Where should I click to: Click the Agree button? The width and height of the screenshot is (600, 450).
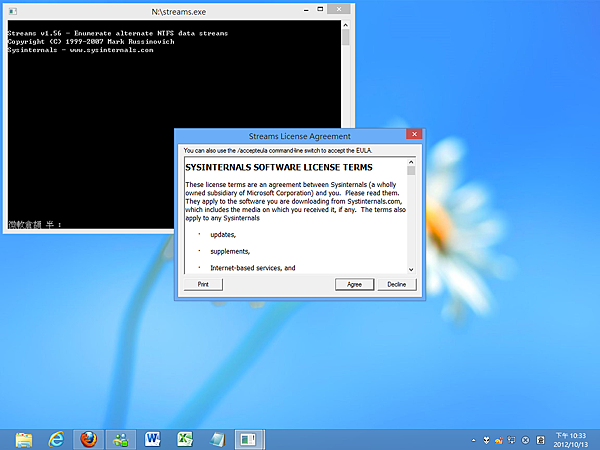(354, 284)
